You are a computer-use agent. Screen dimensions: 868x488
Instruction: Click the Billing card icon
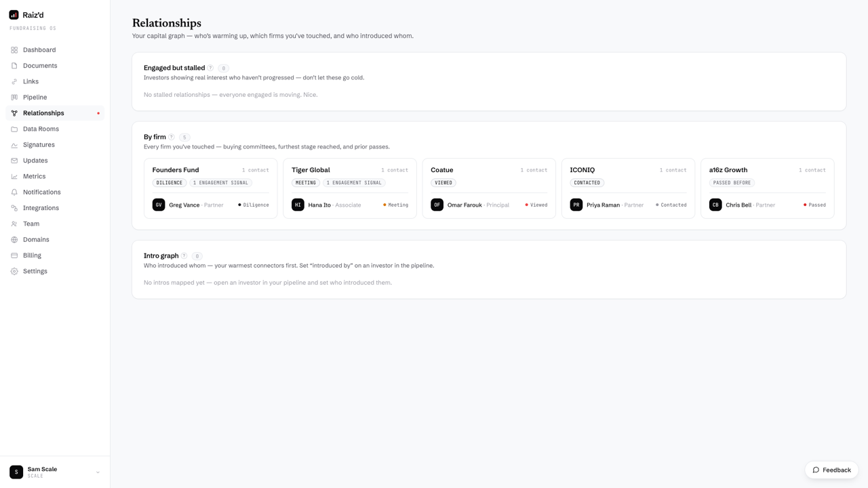pos(14,256)
